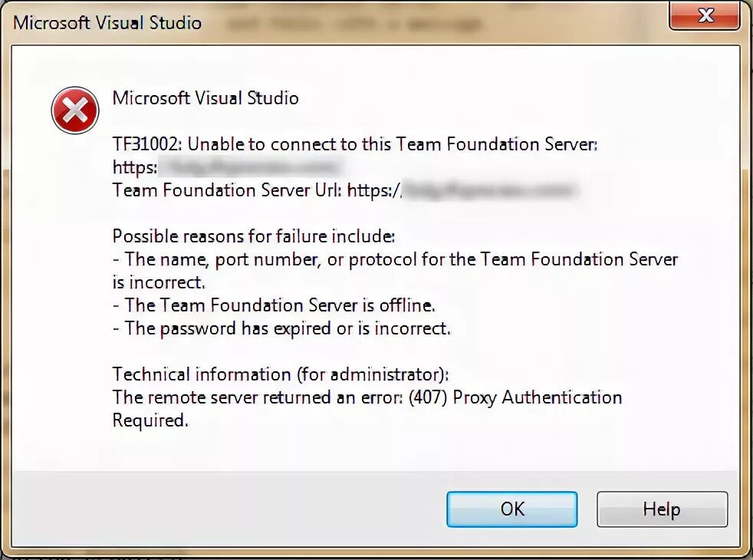This screenshot has width=753, height=560.
Task: Click the Team Foundation Server is offline line
Action: [x=274, y=305]
